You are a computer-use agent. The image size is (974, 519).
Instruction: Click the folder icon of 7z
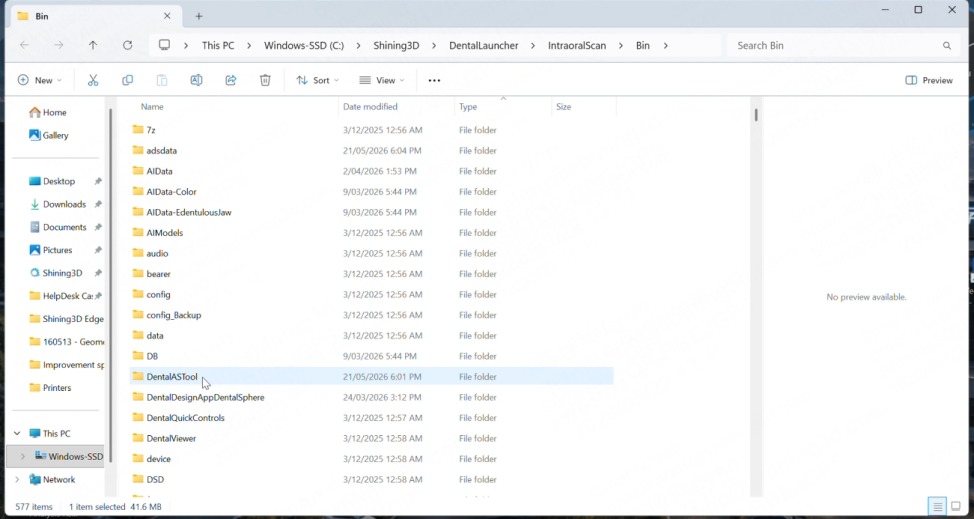pyautogui.click(x=138, y=130)
